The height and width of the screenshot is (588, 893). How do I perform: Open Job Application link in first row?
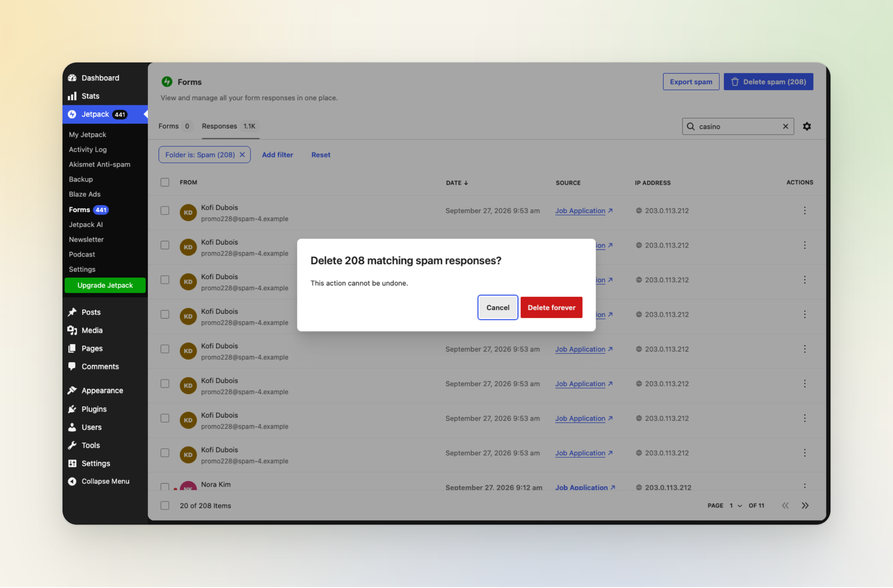(x=584, y=211)
